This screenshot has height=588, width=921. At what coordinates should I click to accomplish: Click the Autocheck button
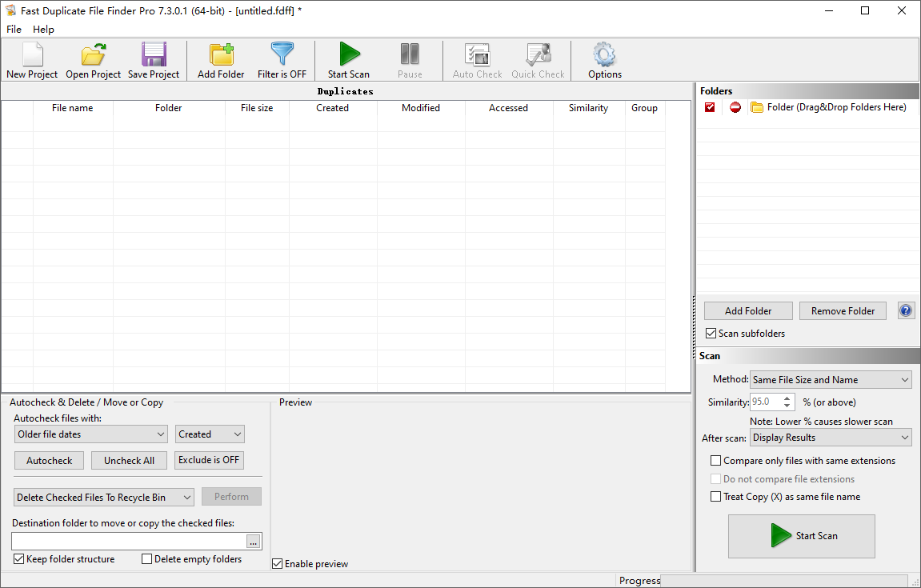tap(50, 461)
